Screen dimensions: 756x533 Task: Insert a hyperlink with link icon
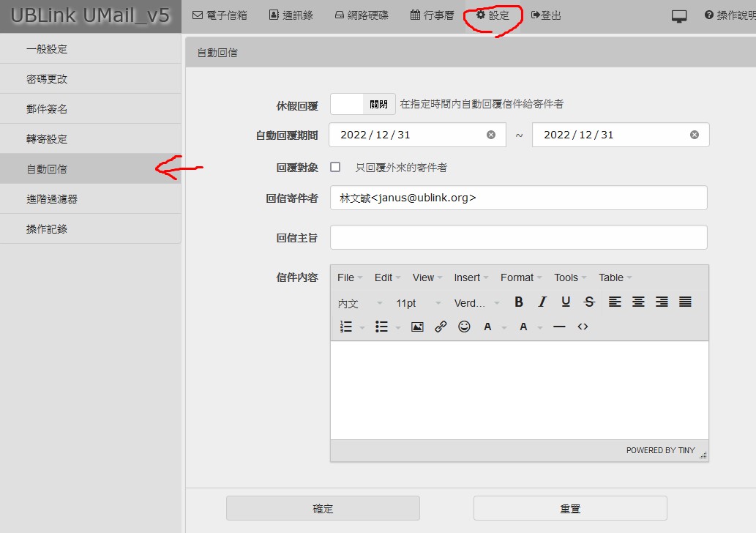(x=441, y=327)
